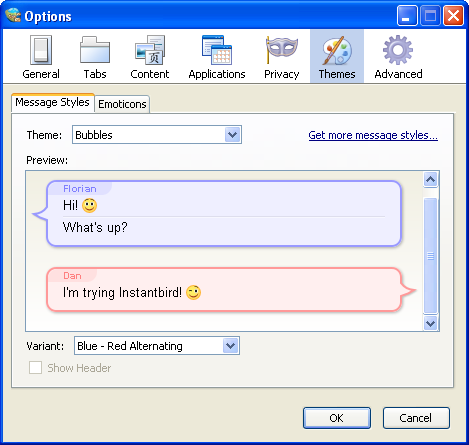The height and width of the screenshot is (445, 469).
Task: Dismiss the dialog with Cancel
Action: tap(416, 418)
